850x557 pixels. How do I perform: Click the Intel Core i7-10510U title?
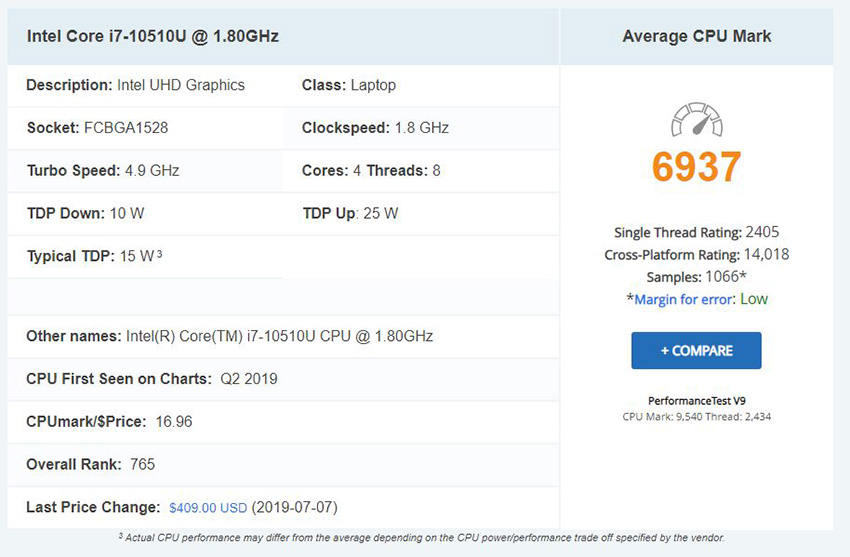[153, 36]
